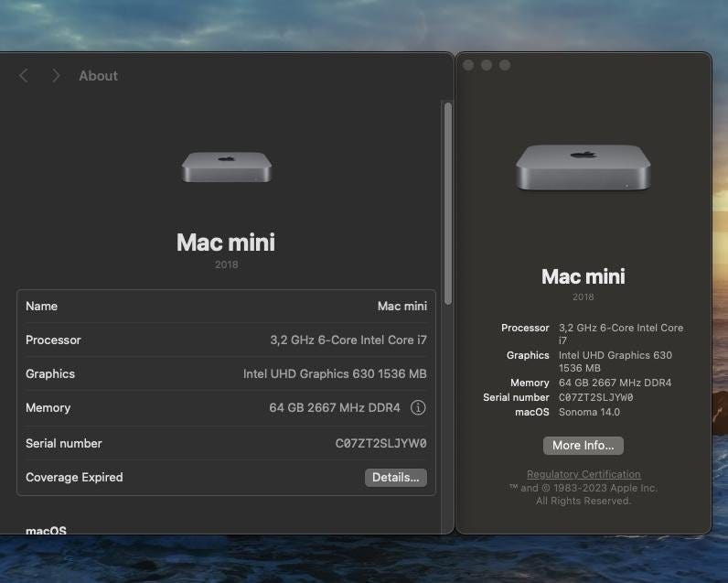This screenshot has height=583, width=728.
Task: Click the '2018' year under About pane heading
Action: click(x=227, y=265)
